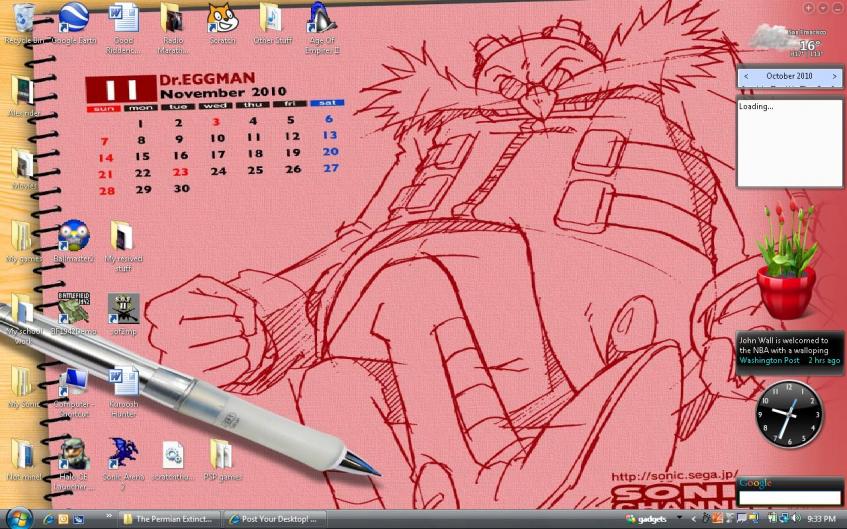
Task: Open the John Wall NBA news headline
Action: (783, 345)
